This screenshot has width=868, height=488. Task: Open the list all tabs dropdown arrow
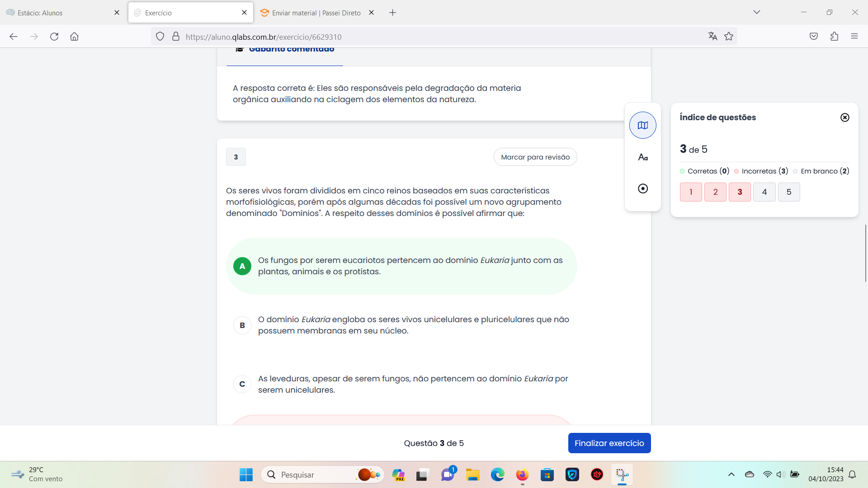756,12
